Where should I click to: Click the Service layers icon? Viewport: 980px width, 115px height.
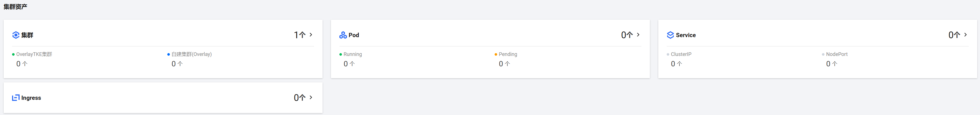(x=670, y=35)
